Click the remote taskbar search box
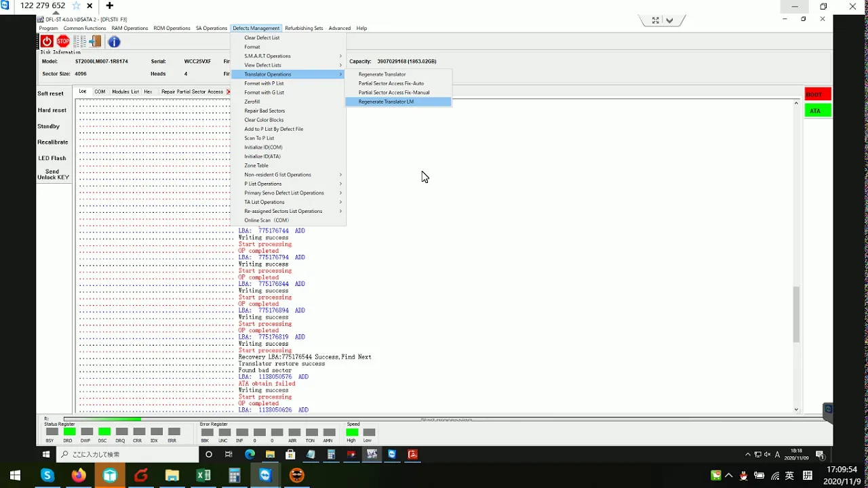This screenshot has height=488, width=868. 127,454
